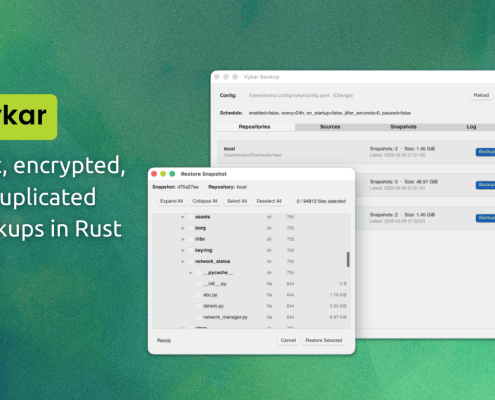Expand the keyring folder arrow
Screen dimensions: 495x400
click(182, 250)
